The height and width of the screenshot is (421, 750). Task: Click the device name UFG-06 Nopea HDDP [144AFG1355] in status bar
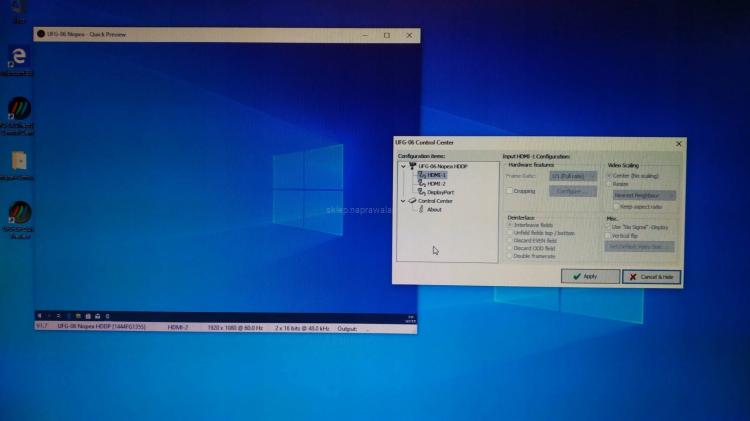point(101,326)
